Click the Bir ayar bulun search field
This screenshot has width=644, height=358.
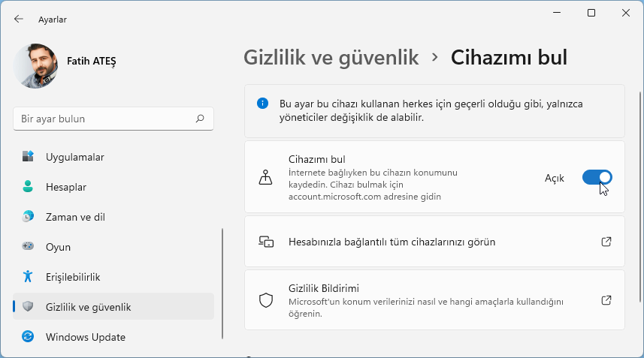point(105,119)
